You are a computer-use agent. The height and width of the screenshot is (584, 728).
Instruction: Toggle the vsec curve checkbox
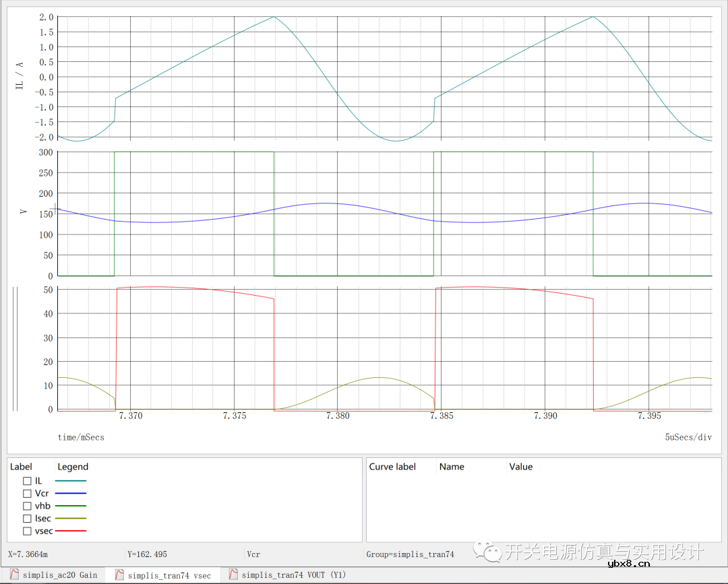[28, 531]
